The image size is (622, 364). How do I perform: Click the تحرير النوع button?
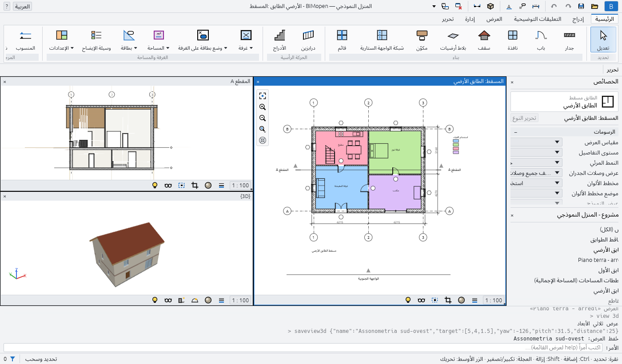[x=525, y=118]
